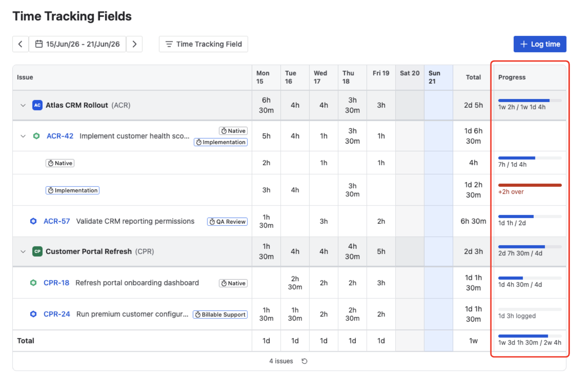Click the Atlas CRM Rollout project name
Viewport: 588px width, 380px height.
pos(77,105)
